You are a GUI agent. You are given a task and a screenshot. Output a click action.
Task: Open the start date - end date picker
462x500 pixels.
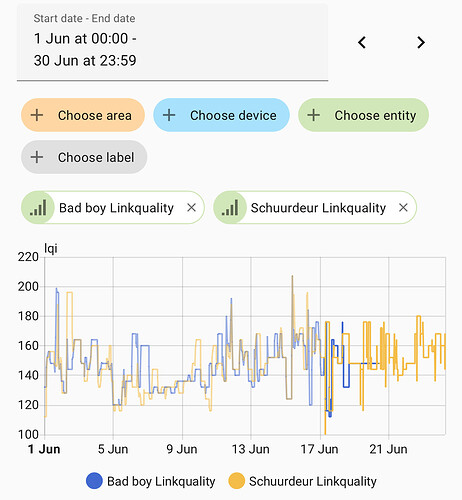pyautogui.click(x=172, y=42)
